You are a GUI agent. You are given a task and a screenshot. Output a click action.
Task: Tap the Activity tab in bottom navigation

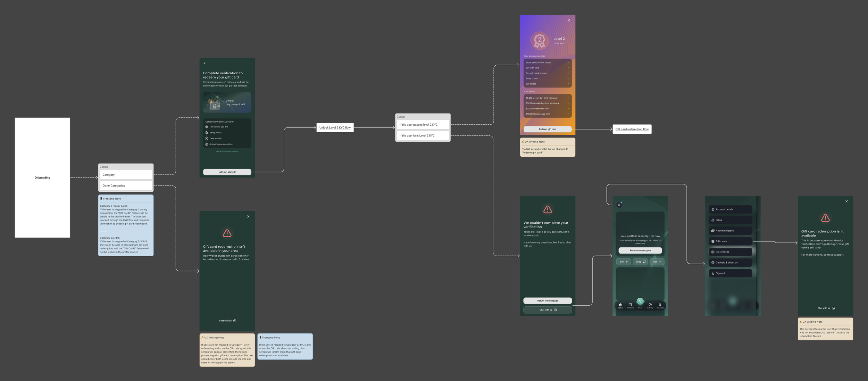pos(650,306)
